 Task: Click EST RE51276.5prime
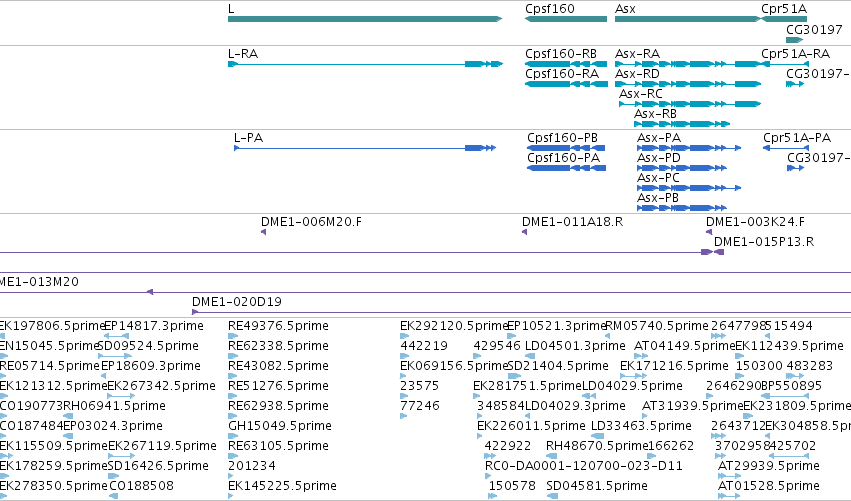(278, 386)
